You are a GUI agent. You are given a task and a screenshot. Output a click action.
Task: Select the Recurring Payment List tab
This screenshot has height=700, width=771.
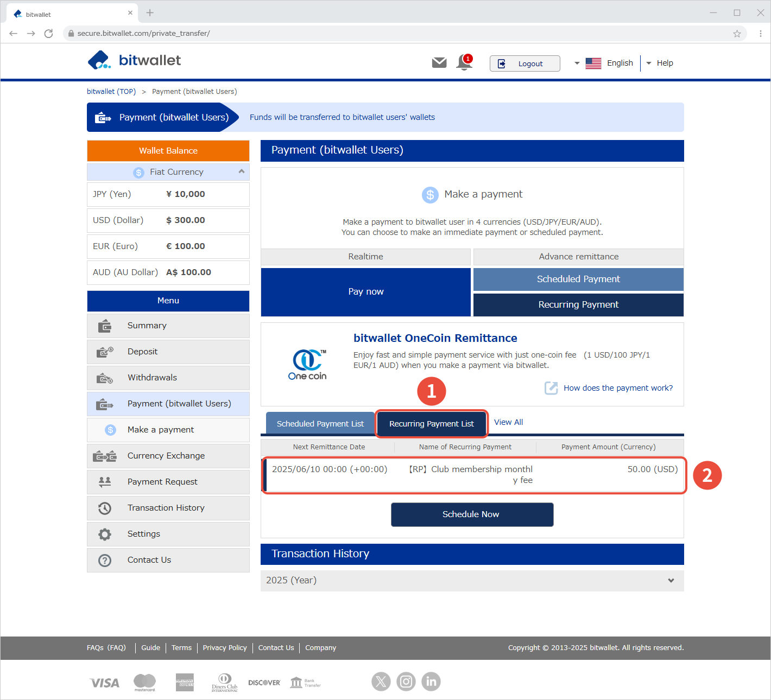pos(432,423)
